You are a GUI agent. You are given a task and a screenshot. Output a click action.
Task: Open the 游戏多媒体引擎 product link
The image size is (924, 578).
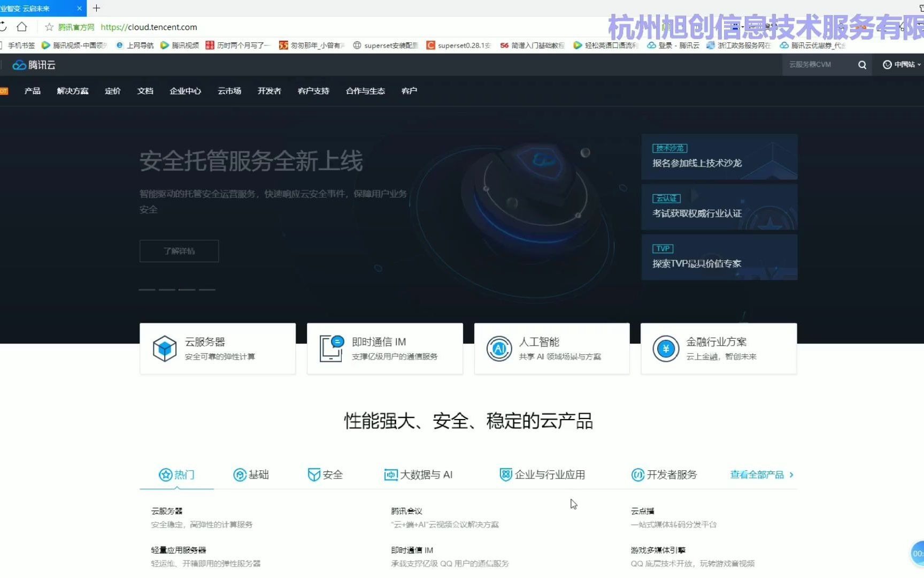coord(658,550)
